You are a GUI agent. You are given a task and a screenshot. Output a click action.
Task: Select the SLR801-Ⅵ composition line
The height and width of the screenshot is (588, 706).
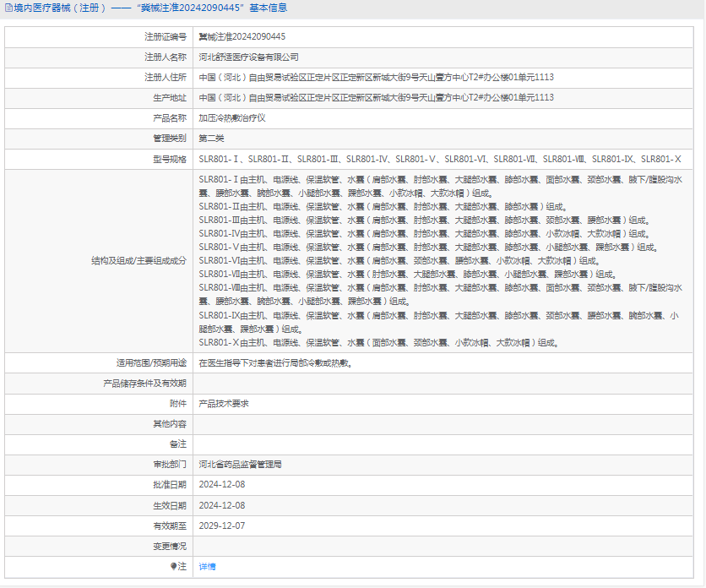click(399, 261)
